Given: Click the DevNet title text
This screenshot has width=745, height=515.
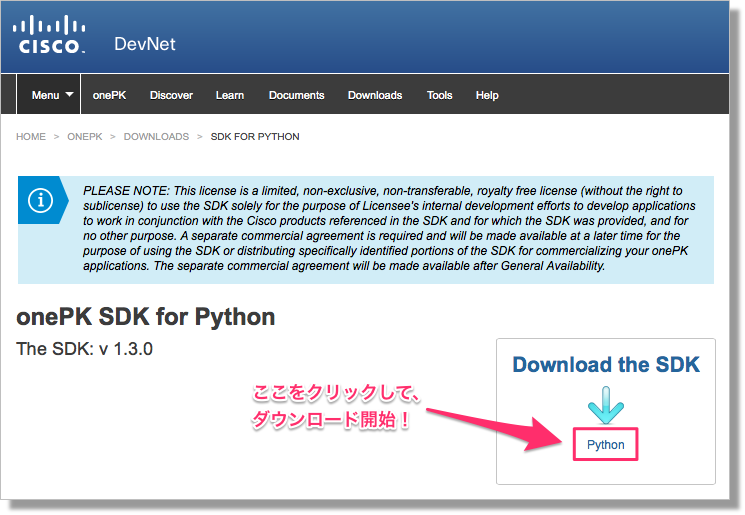Looking at the screenshot, I should click(x=145, y=44).
